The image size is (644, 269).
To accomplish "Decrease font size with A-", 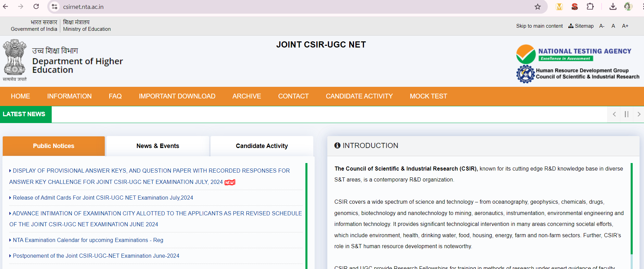I will [x=602, y=26].
